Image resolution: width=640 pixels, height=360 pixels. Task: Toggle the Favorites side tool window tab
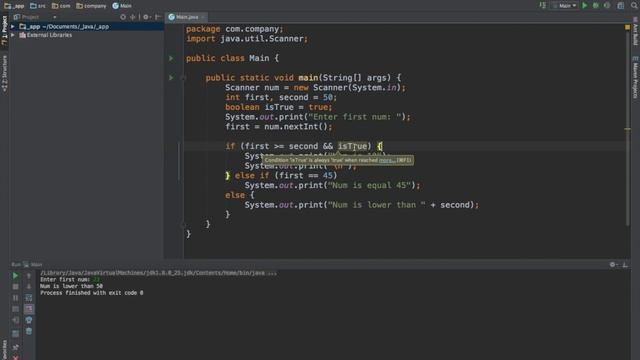coord(4,350)
